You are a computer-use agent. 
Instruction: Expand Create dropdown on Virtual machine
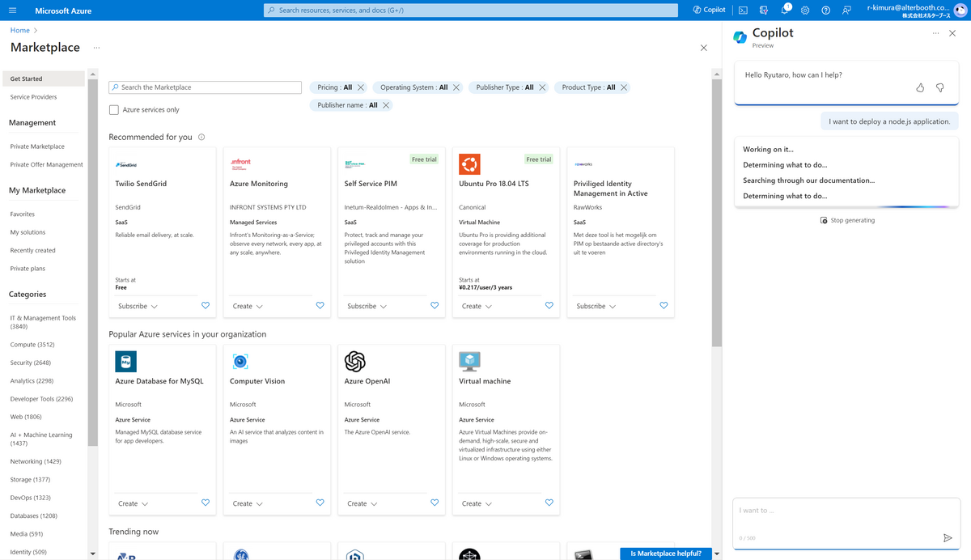(477, 503)
